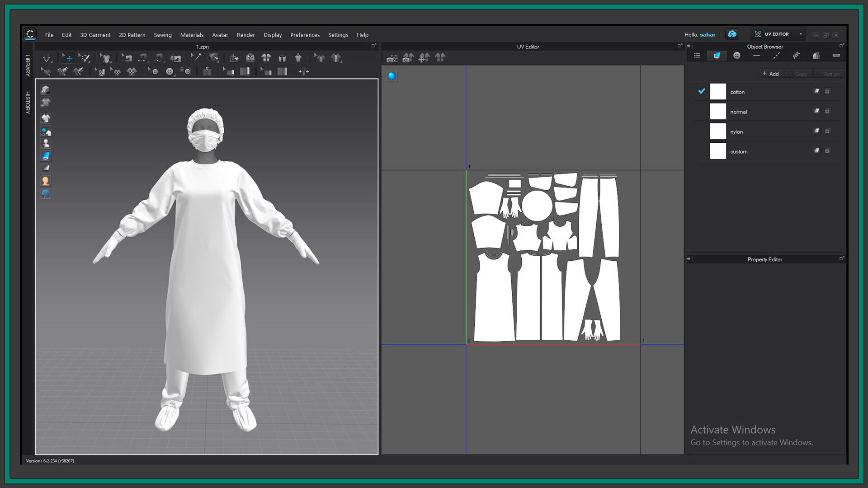This screenshot has height=488, width=868.
Task: Click the Fasten zipper arrows icon
Action: coord(304,71)
